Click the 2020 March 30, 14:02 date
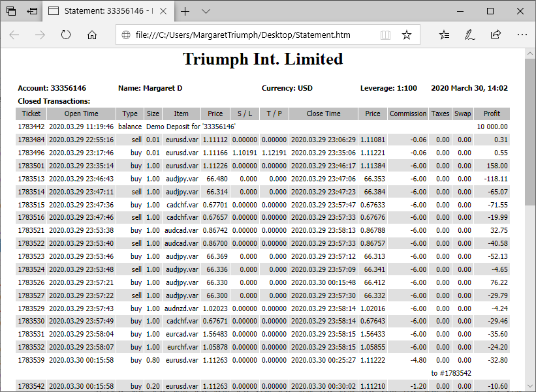This screenshot has height=392, width=536. [469, 88]
